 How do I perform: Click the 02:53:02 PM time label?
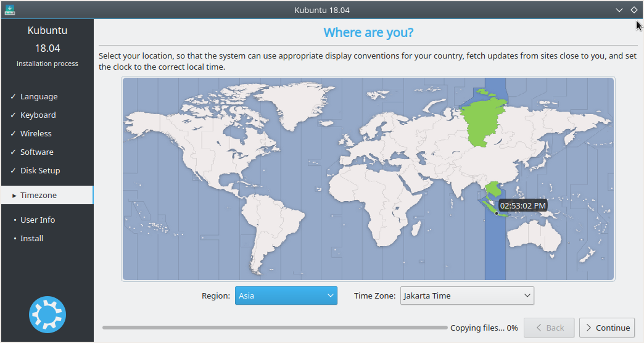[x=523, y=206]
